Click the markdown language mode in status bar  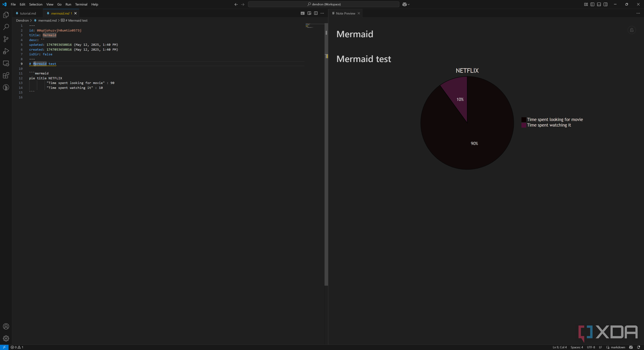[x=618, y=347]
